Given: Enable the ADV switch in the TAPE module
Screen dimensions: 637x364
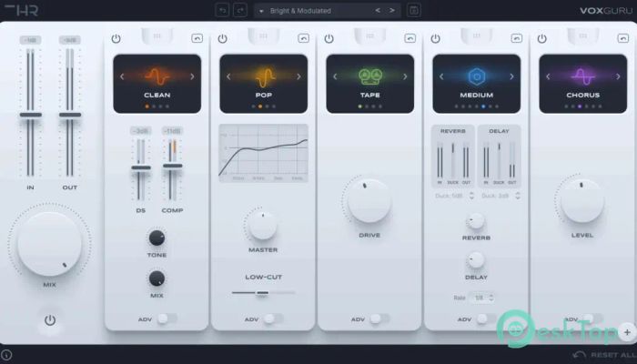Looking at the screenshot, I should pos(379,318).
